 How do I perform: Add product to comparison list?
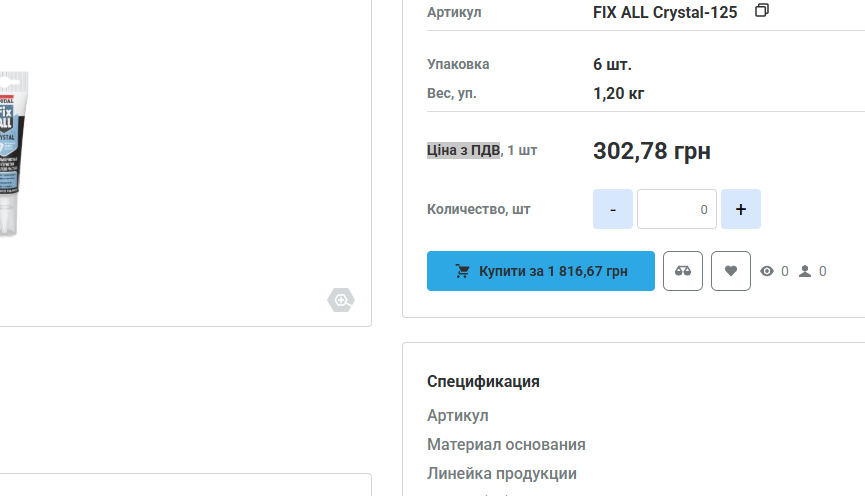[683, 271]
